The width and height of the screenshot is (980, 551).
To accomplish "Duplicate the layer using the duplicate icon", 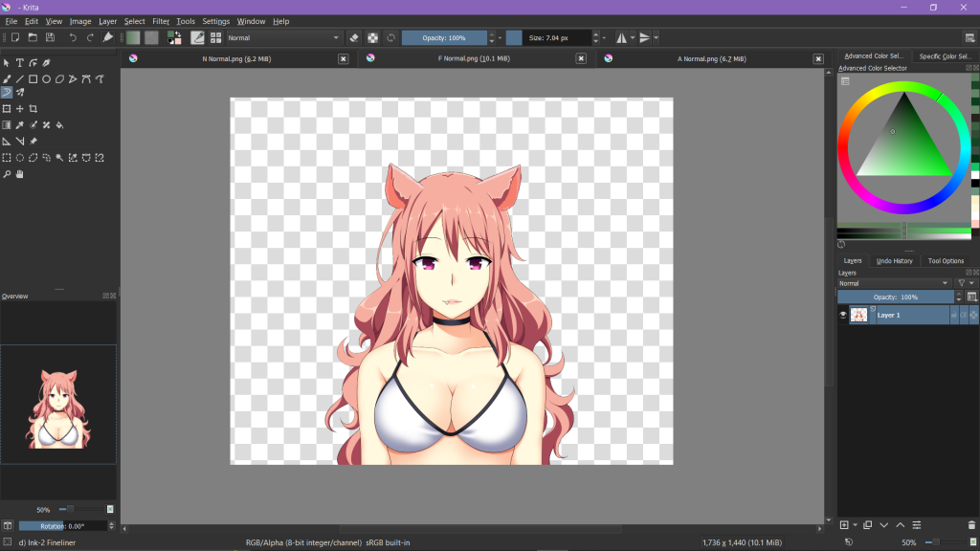I will (867, 525).
